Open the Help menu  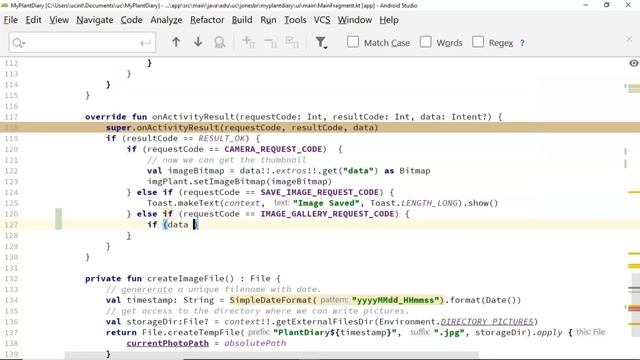coord(389,20)
